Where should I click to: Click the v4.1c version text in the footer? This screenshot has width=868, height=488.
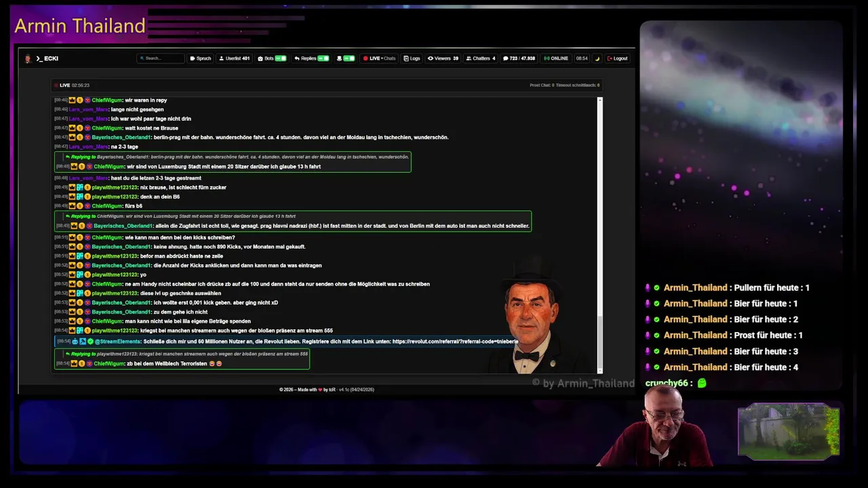point(345,390)
